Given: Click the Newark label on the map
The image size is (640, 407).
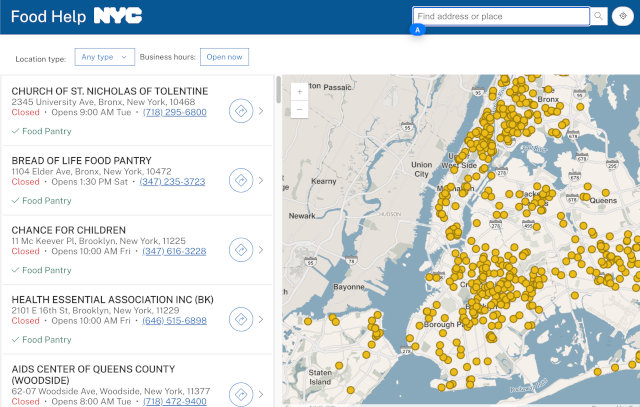Looking at the screenshot, I should pyautogui.click(x=302, y=216).
